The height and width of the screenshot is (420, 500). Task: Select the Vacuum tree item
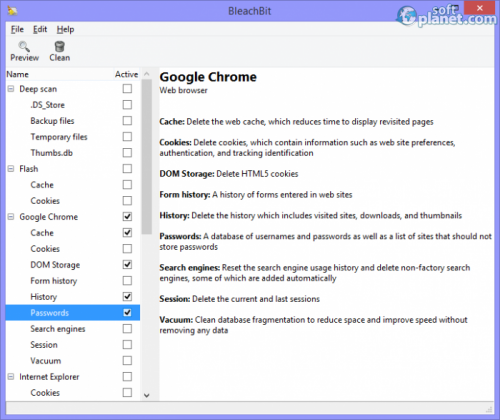(46, 361)
